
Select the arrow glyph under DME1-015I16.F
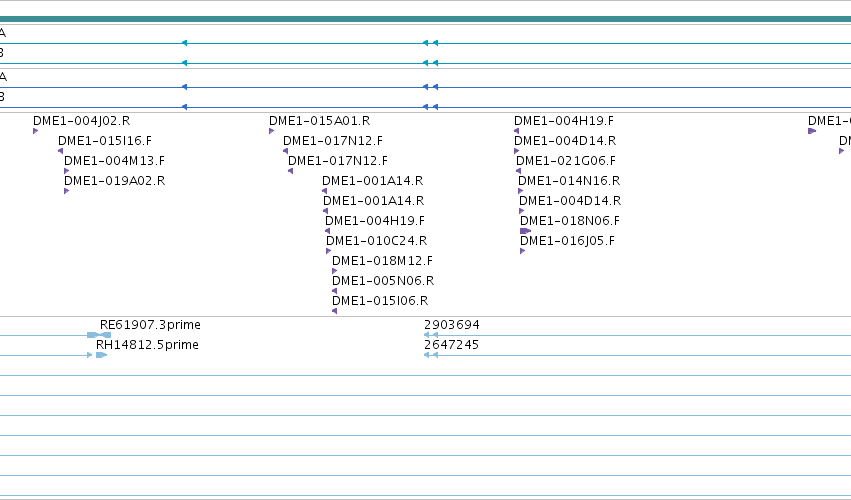tap(60, 151)
